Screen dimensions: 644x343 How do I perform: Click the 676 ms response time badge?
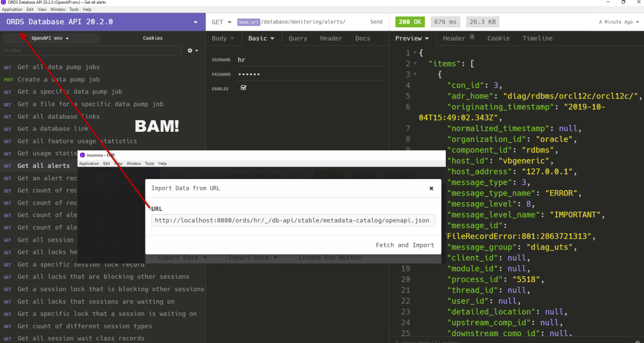point(445,22)
